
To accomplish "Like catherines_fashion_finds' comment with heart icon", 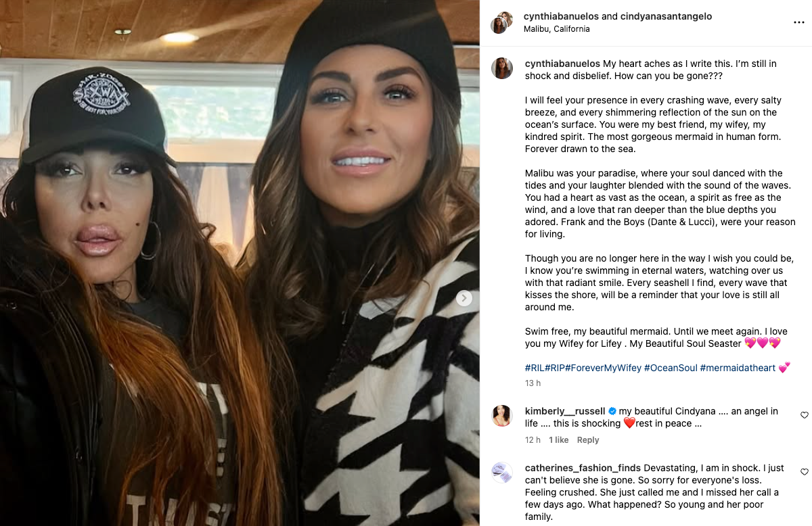I will point(804,472).
